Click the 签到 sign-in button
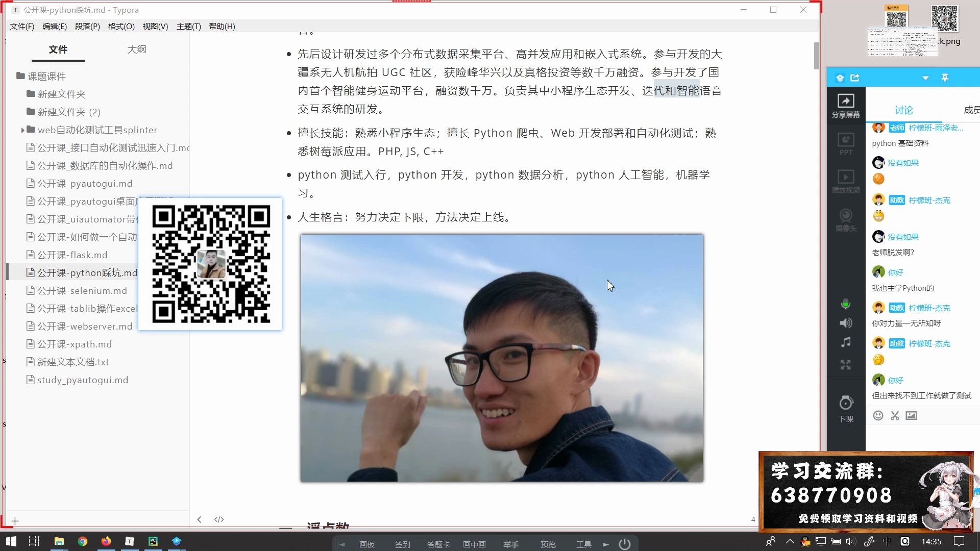Viewport: 980px width, 551px height. point(403,544)
